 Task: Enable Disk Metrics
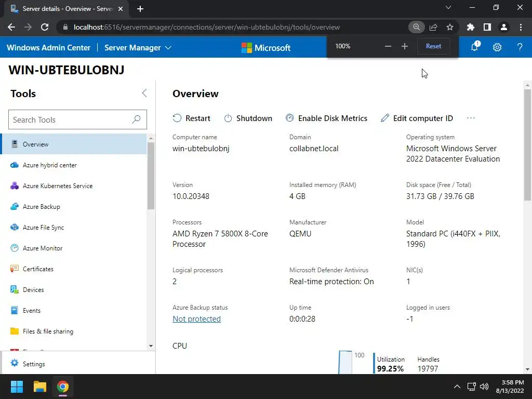tap(326, 118)
